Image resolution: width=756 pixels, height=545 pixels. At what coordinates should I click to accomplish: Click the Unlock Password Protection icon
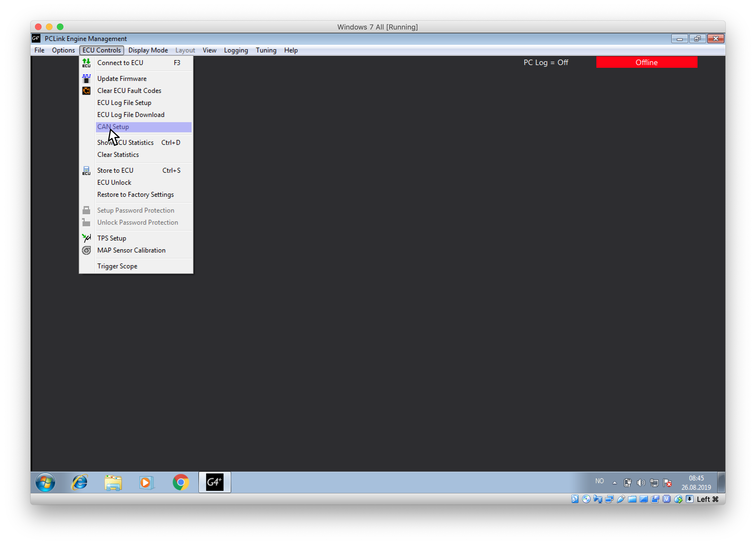click(x=86, y=222)
